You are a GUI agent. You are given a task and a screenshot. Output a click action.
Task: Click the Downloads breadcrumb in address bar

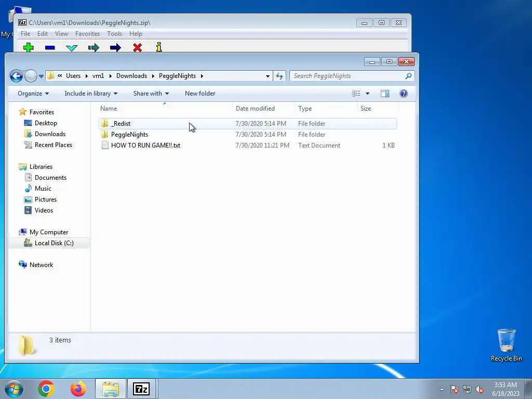131,76
